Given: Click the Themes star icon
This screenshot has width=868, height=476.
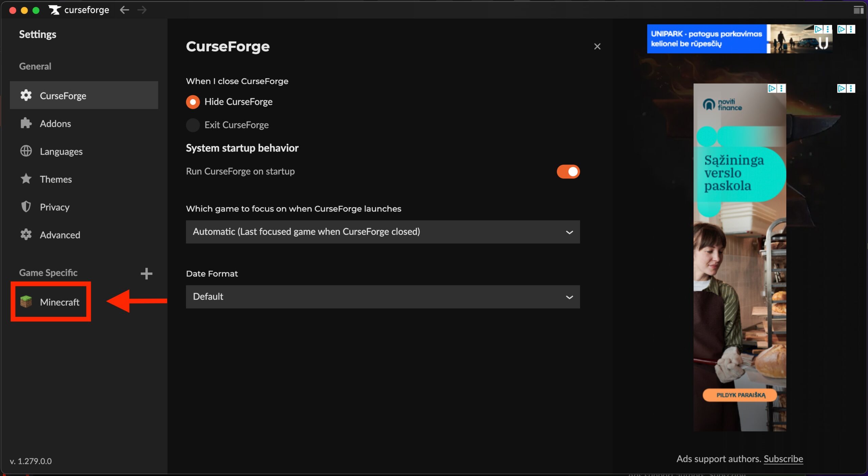Looking at the screenshot, I should (x=26, y=179).
